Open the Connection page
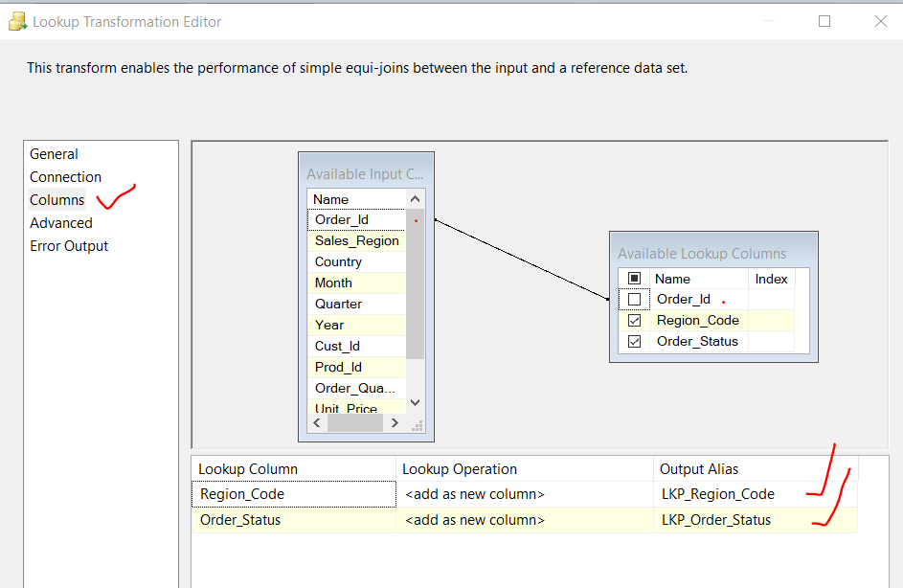 [65, 176]
